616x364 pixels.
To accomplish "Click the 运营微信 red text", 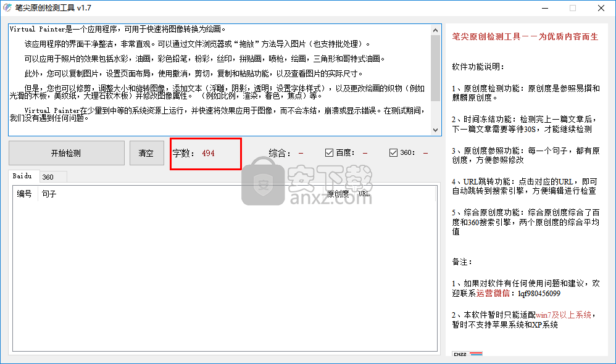I will pos(493,293).
